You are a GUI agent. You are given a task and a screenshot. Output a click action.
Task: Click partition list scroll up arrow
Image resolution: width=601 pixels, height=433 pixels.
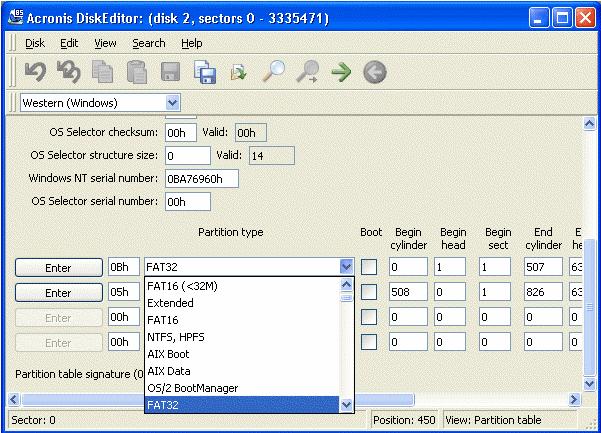pyautogui.click(x=346, y=284)
